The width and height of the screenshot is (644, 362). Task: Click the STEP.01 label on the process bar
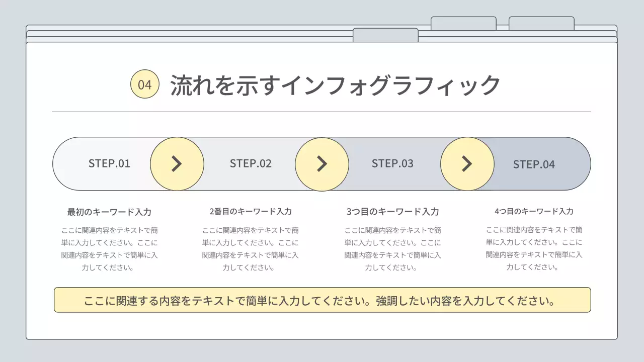(109, 163)
